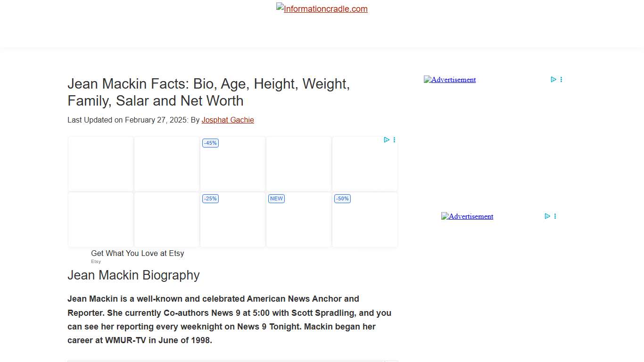This screenshot has height=362, width=644.
Task: Click the AdChoices icon on Etsy ad
Action: (x=387, y=140)
